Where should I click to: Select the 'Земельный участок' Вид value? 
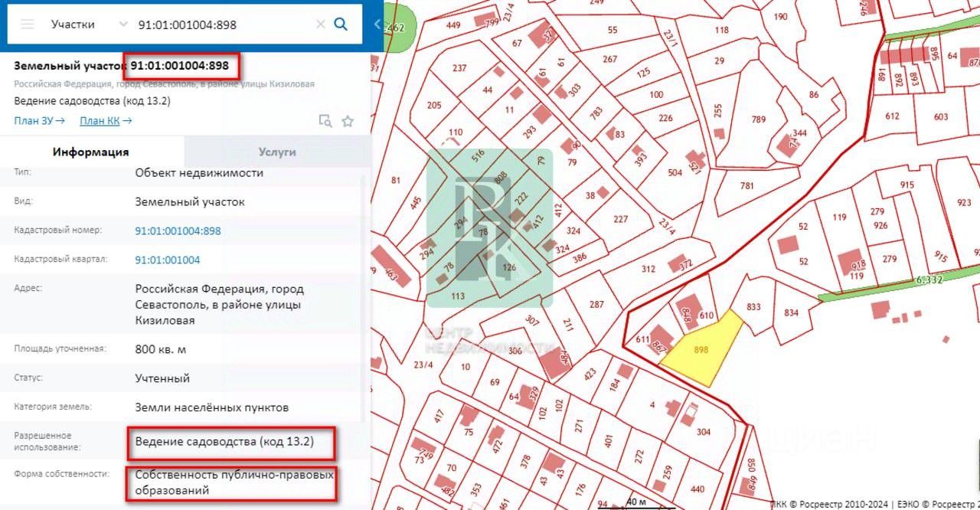190,202
